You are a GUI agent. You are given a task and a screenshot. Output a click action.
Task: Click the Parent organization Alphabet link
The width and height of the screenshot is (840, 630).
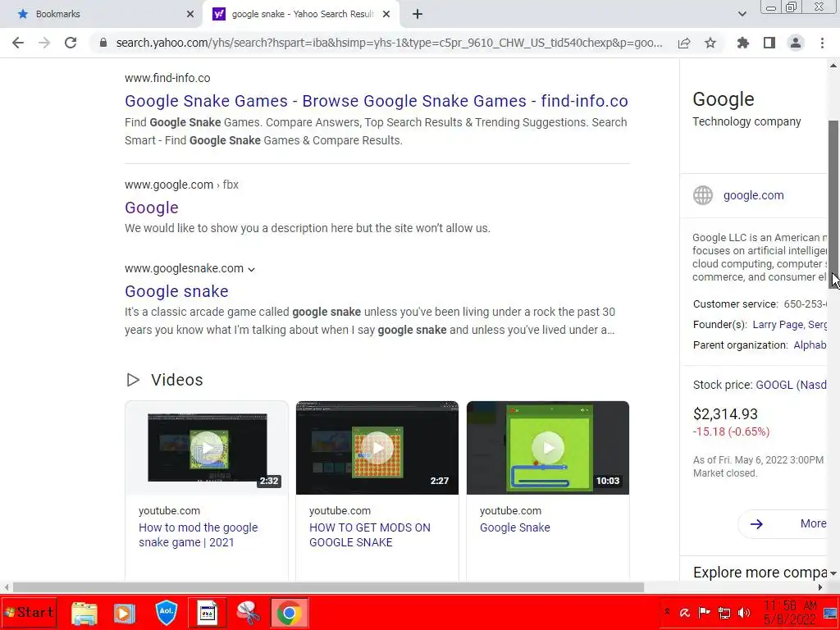(810, 345)
